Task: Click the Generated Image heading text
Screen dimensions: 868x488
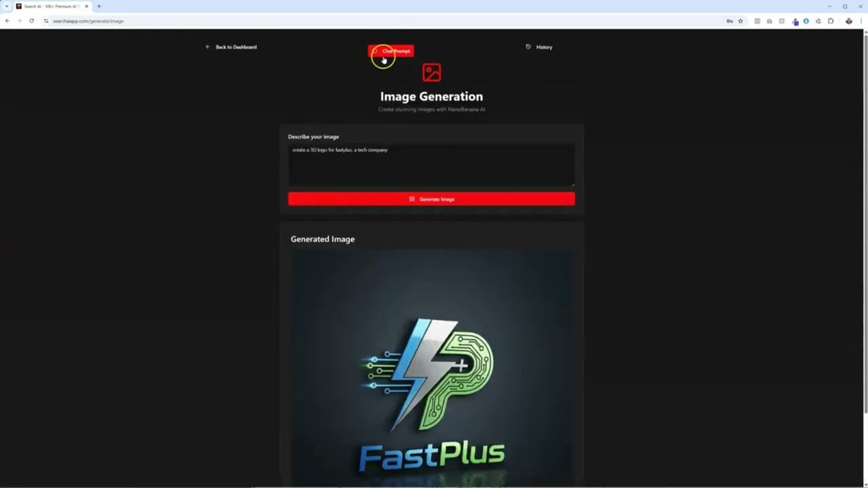Action: click(323, 239)
